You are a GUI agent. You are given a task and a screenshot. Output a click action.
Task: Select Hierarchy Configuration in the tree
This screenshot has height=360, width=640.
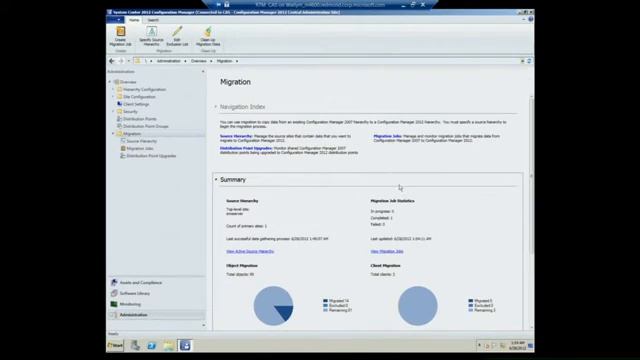point(144,89)
